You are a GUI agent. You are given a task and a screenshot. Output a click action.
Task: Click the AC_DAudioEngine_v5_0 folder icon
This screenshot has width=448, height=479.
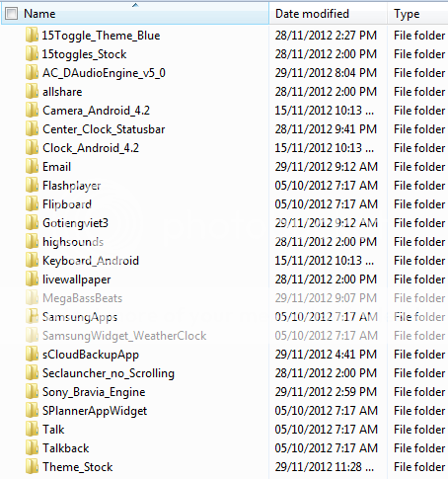click(32, 73)
